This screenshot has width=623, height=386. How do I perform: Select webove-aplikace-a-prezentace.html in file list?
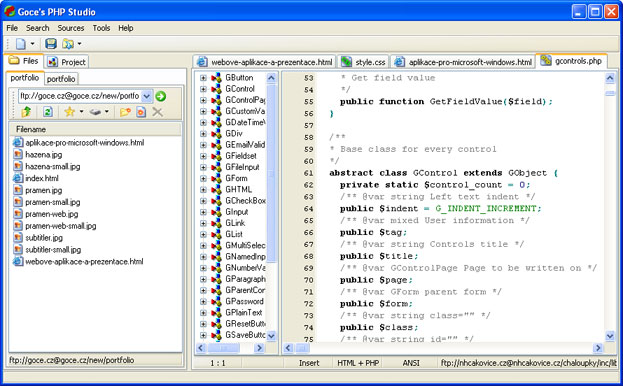[84, 262]
